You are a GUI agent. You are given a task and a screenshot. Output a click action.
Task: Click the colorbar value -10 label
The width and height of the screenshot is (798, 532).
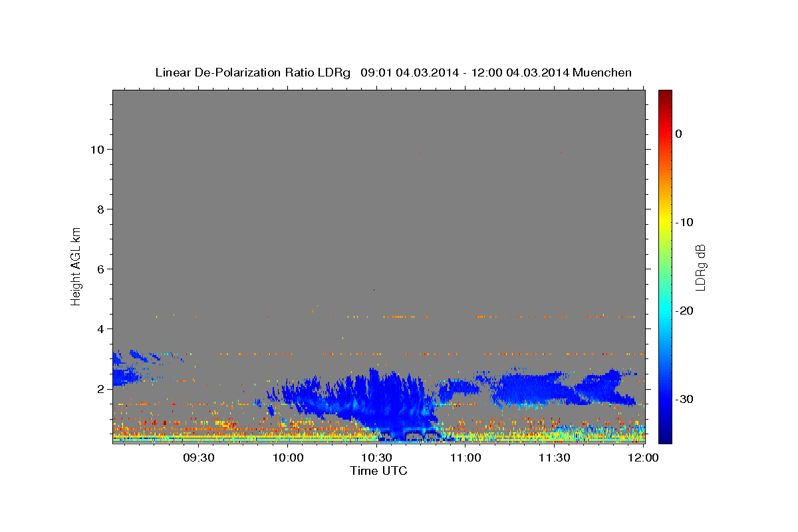(x=684, y=222)
